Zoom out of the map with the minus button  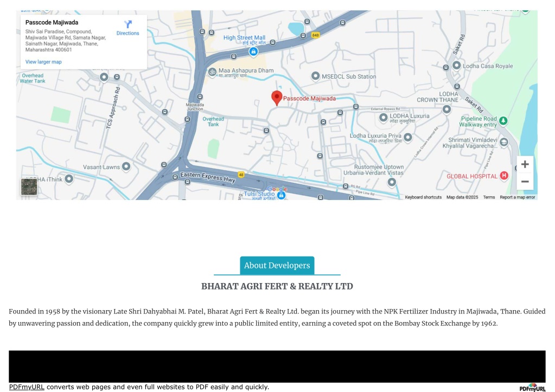525,182
